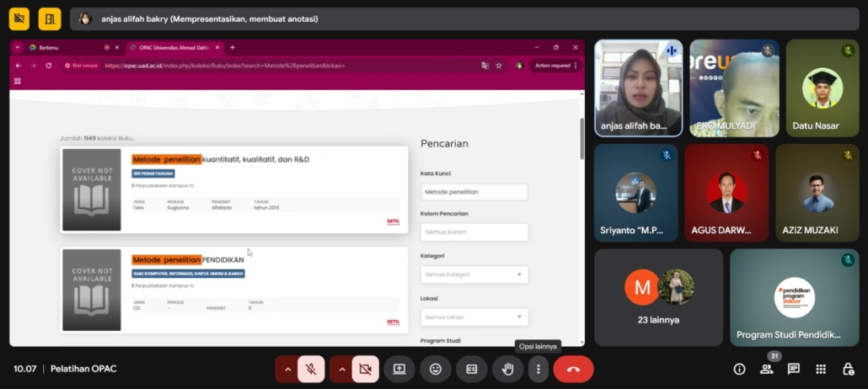Open host controls lock icon
The image size is (868, 389).
coord(848,369)
